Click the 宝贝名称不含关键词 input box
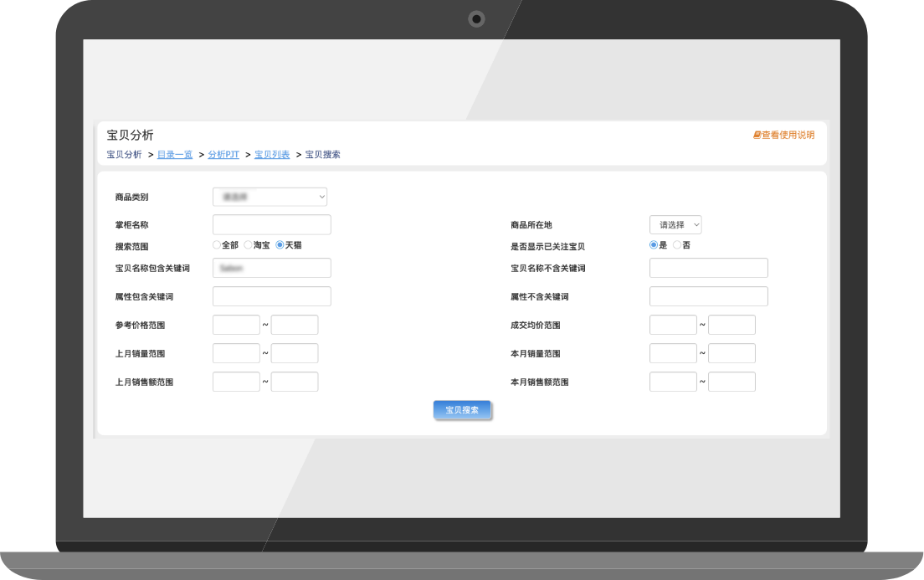 [x=708, y=268]
